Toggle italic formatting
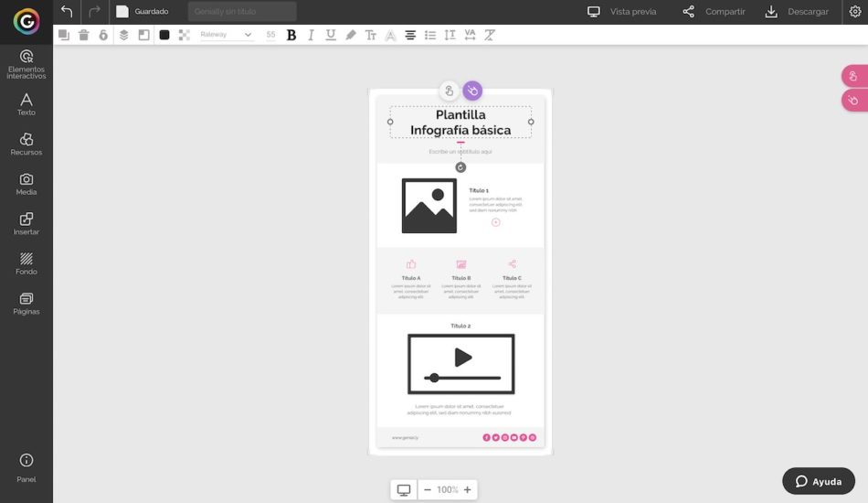Image resolution: width=868 pixels, height=503 pixels. (311, 35)
